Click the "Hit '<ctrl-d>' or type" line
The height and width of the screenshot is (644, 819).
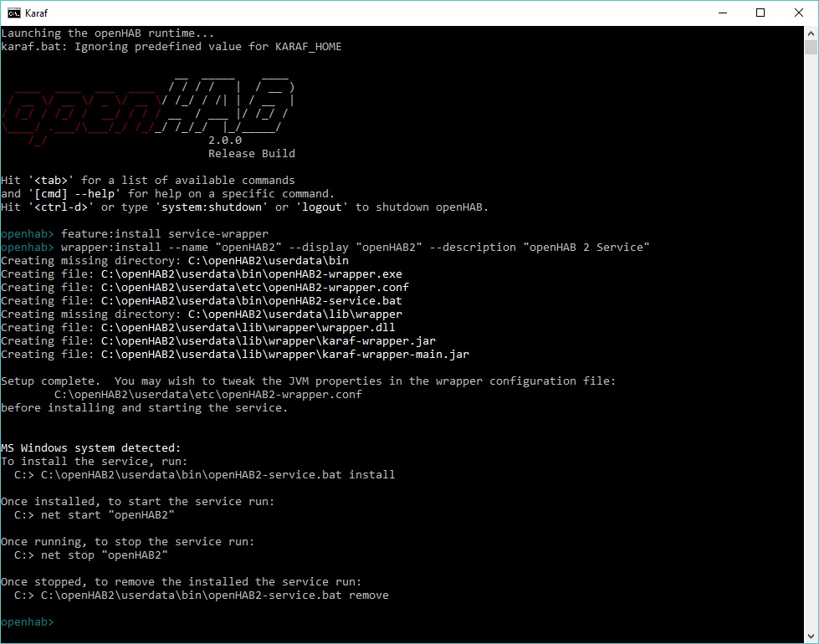click(x=244, y=207)
